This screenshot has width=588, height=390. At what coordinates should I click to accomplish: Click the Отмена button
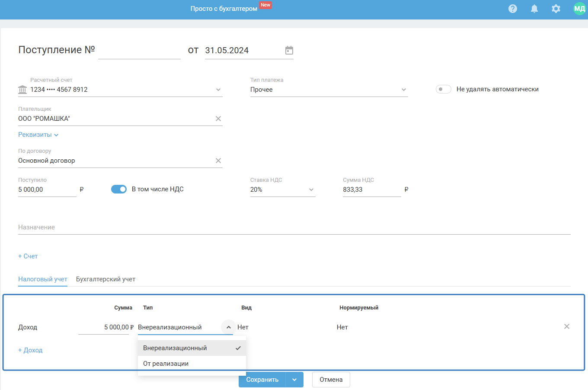pyautogui.click(x=331, y=380)
